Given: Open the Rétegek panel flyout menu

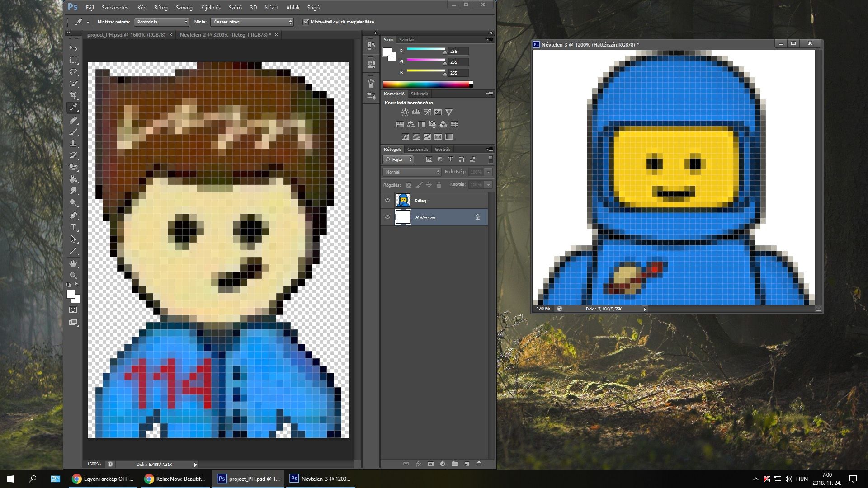Looking at the screenshot, I should pyautogui.click(x=490, y=150).
